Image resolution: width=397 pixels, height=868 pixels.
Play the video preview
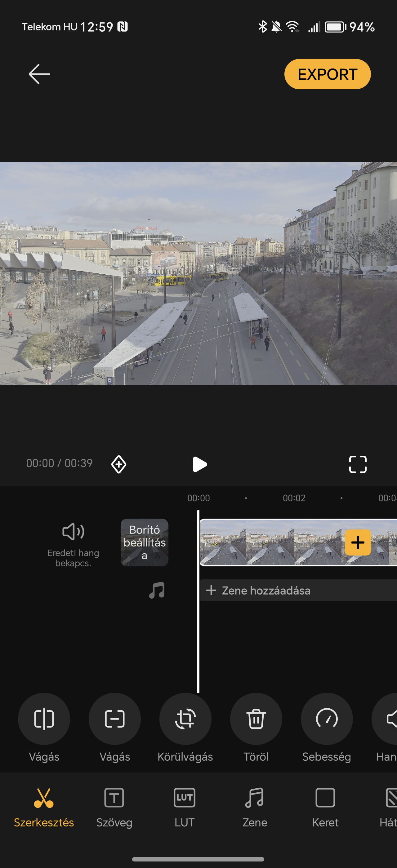[199, 464]
